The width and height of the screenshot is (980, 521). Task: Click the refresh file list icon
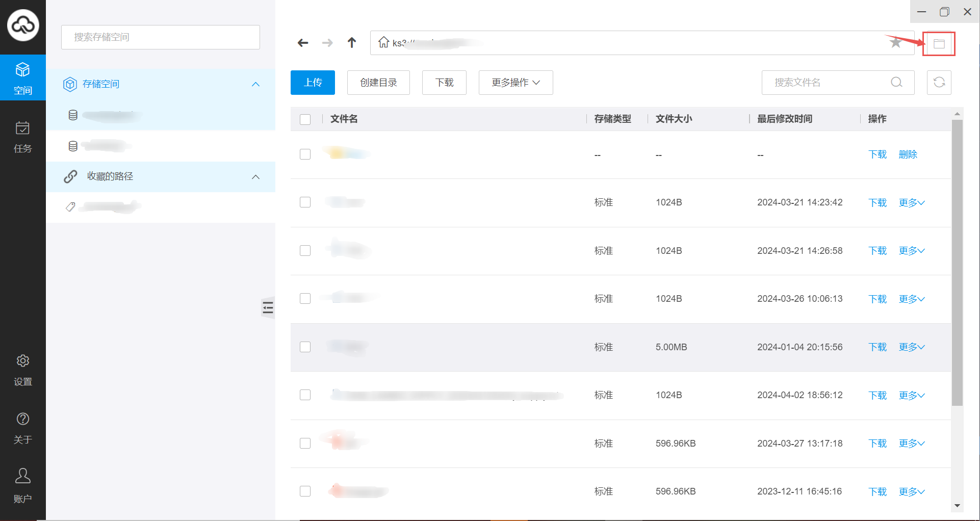(x=939, y=83)
